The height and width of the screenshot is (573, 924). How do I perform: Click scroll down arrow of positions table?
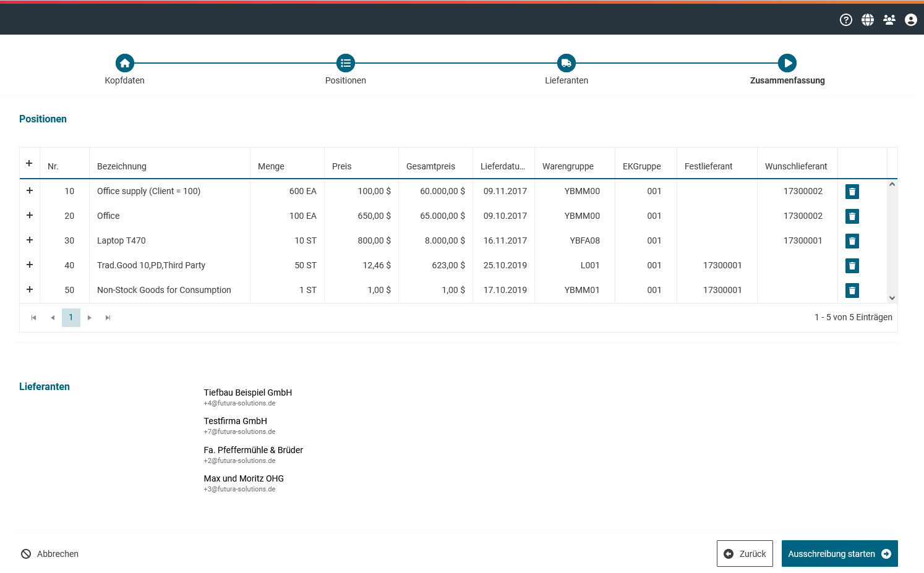892,298
